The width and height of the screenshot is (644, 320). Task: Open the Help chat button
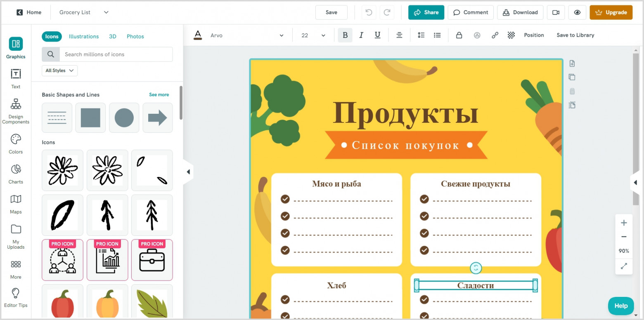click(621, 306)
